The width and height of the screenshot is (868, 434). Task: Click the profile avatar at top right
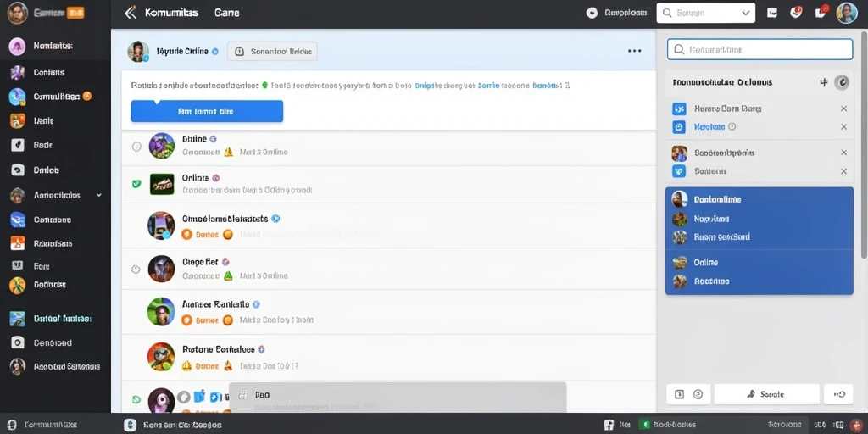(847, 13)
